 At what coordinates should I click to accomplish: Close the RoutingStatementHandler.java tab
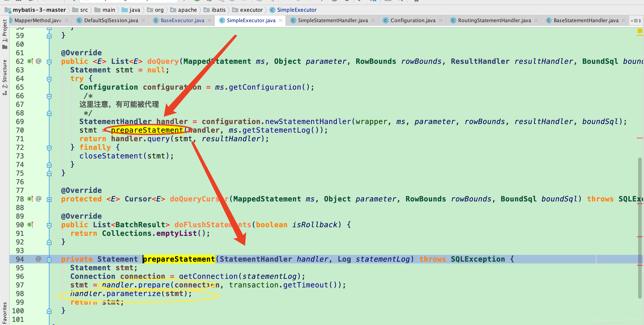click(x=536, y=20)
